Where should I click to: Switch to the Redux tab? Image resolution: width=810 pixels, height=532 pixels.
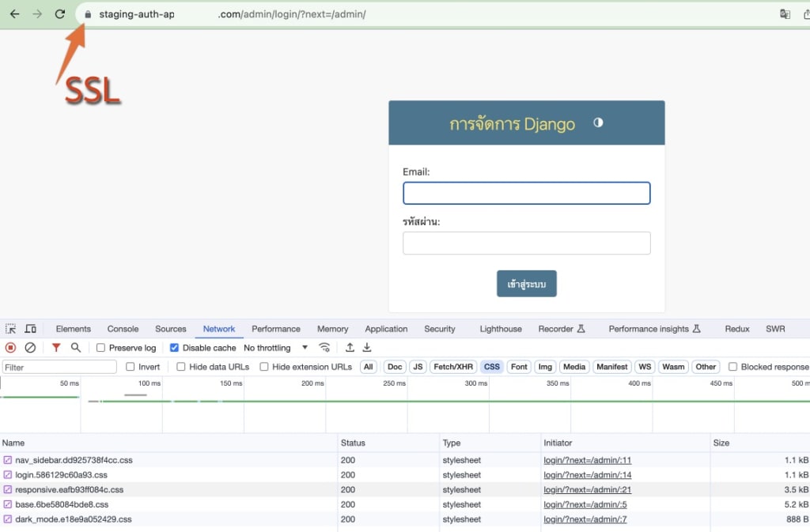coord(737,329)
